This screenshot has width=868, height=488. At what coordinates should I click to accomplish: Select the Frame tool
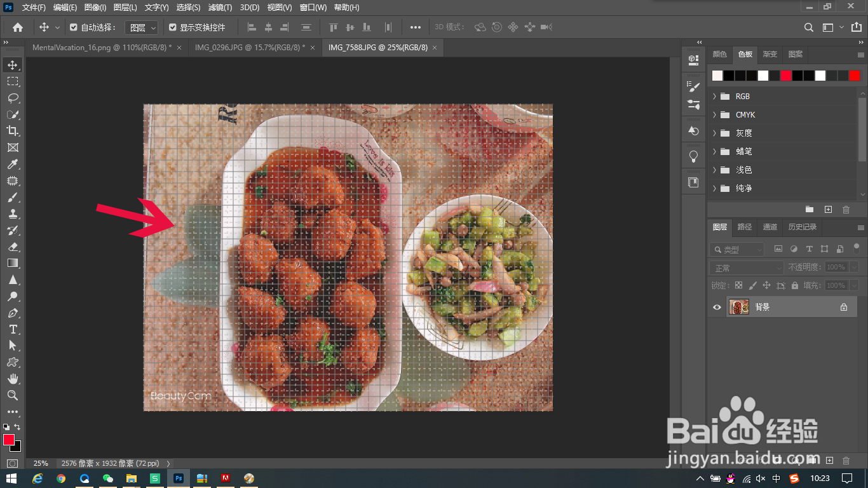coord(12,147)
